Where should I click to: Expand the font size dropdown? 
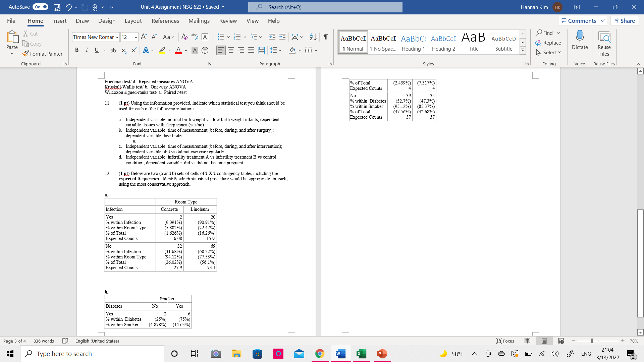tap(136, 37)
